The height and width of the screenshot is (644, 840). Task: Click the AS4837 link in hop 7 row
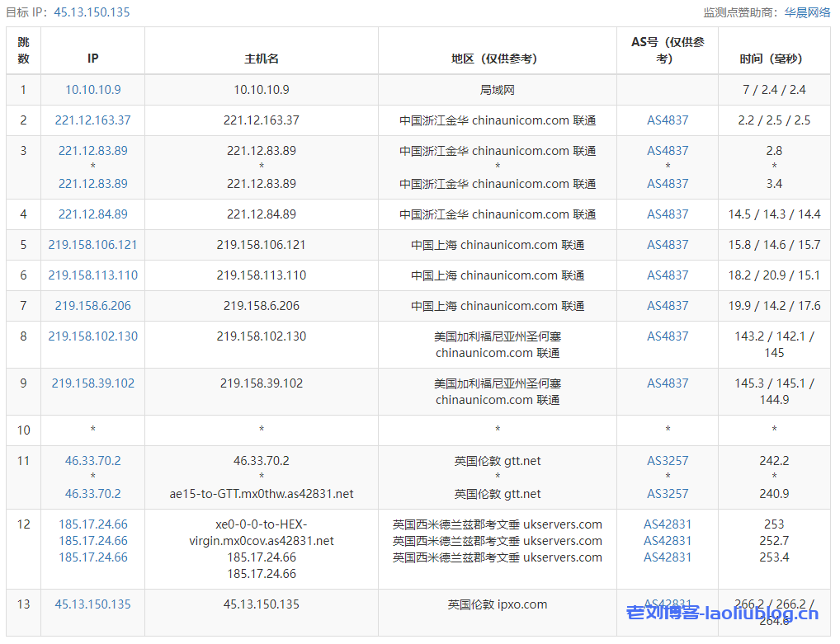click(x=668, y=306)
